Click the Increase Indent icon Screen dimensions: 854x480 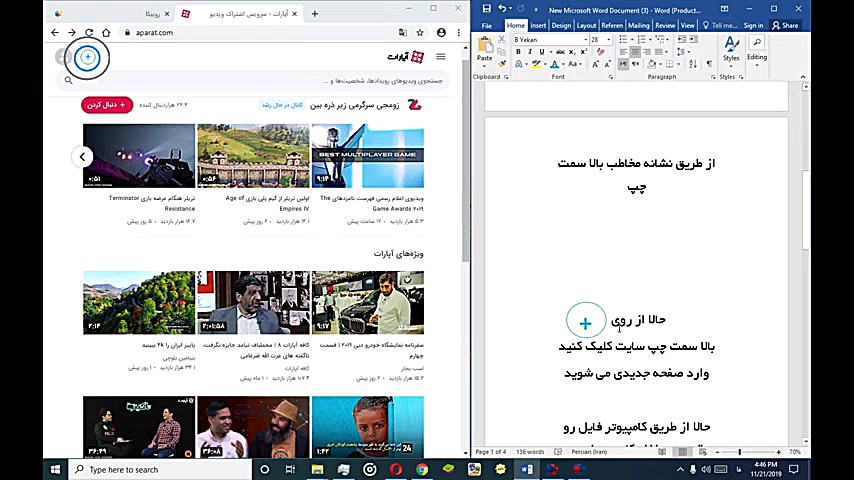coord(693,40)
